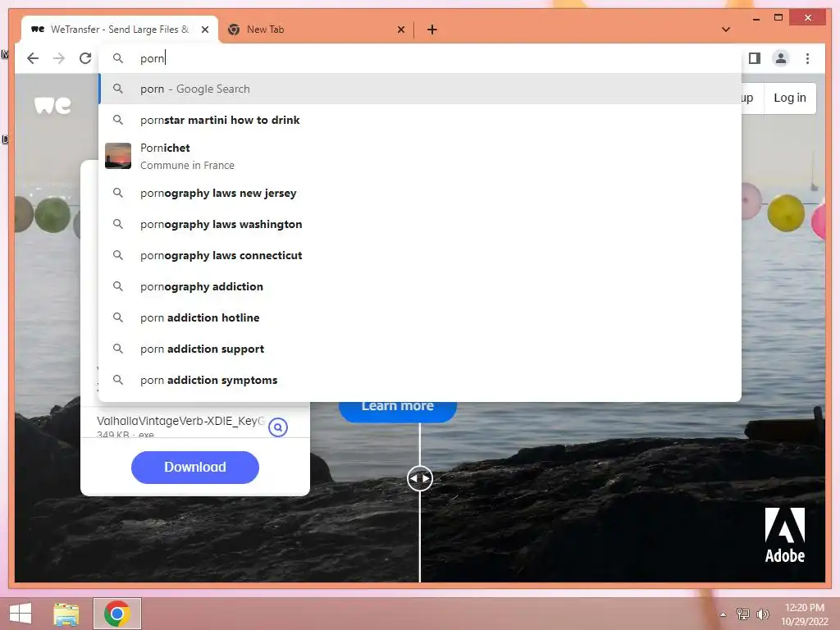Close the New Tab tab

tap(400, 30)
